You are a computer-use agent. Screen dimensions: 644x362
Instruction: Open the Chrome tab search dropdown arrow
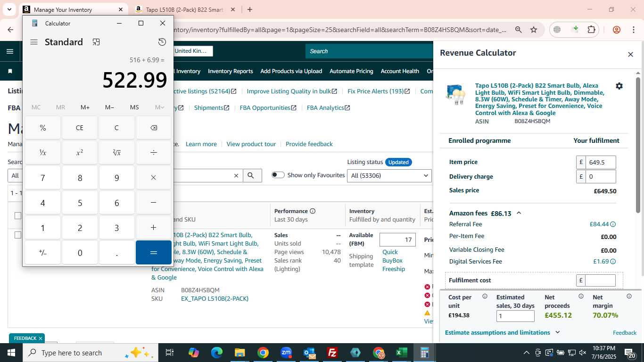click(x=9, y=9)
